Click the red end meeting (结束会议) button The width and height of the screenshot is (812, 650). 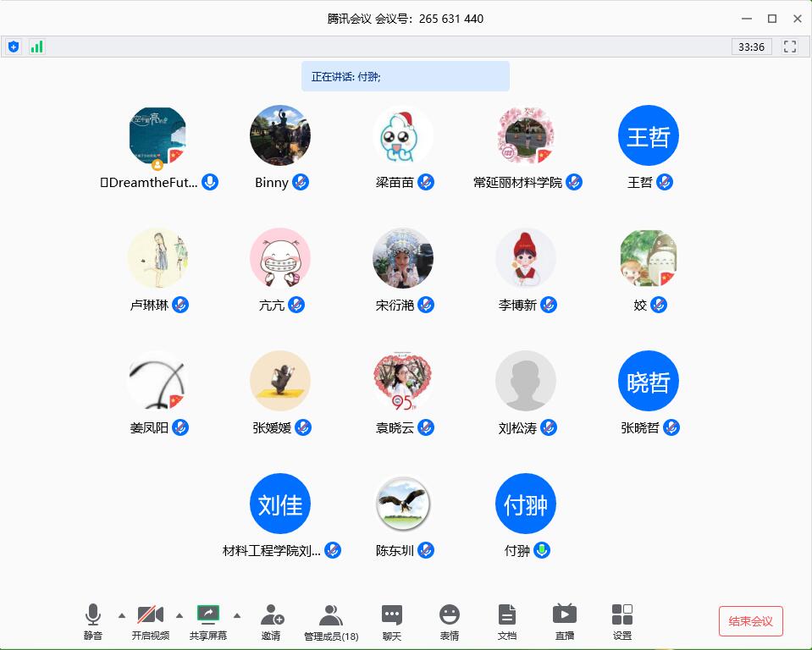point(750,621)
